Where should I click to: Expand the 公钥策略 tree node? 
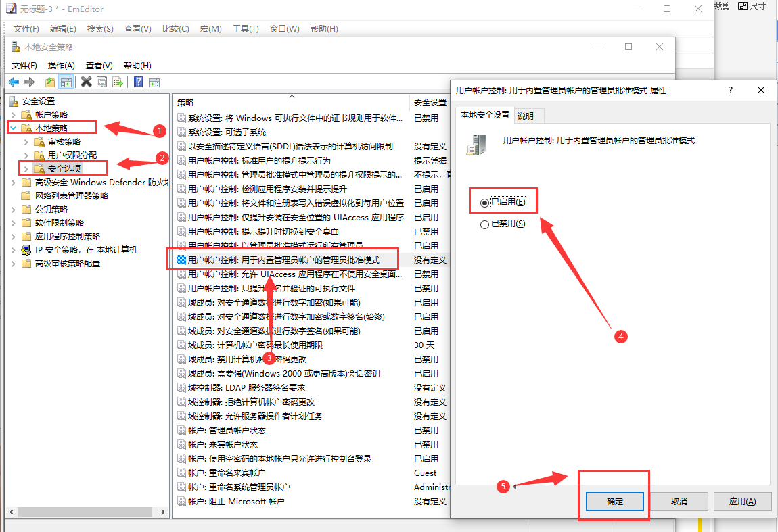(14, 210)
